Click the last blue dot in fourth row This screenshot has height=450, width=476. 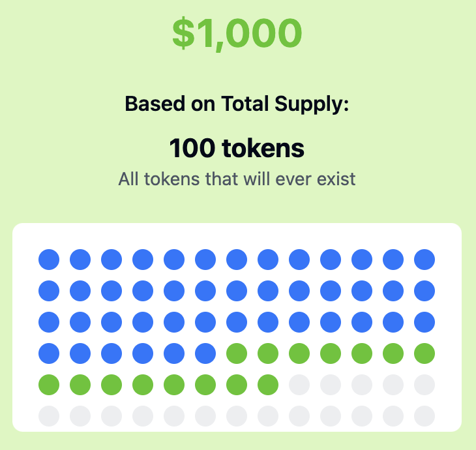pos(205,353)
